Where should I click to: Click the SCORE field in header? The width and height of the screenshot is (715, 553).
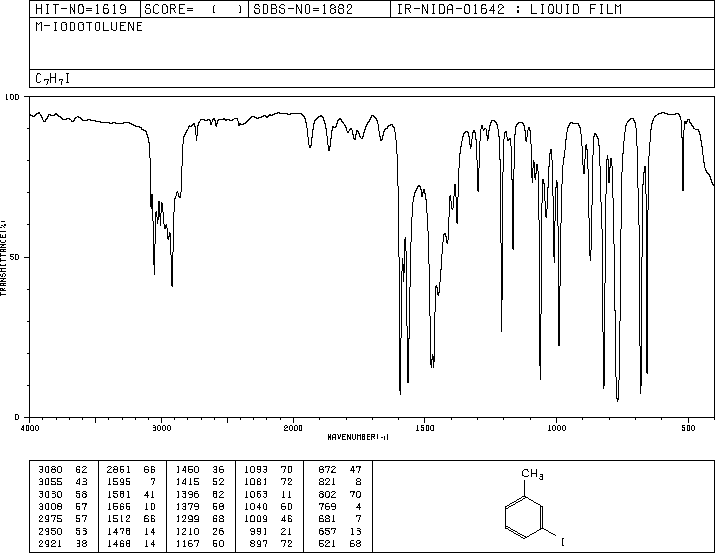(193, 9)
